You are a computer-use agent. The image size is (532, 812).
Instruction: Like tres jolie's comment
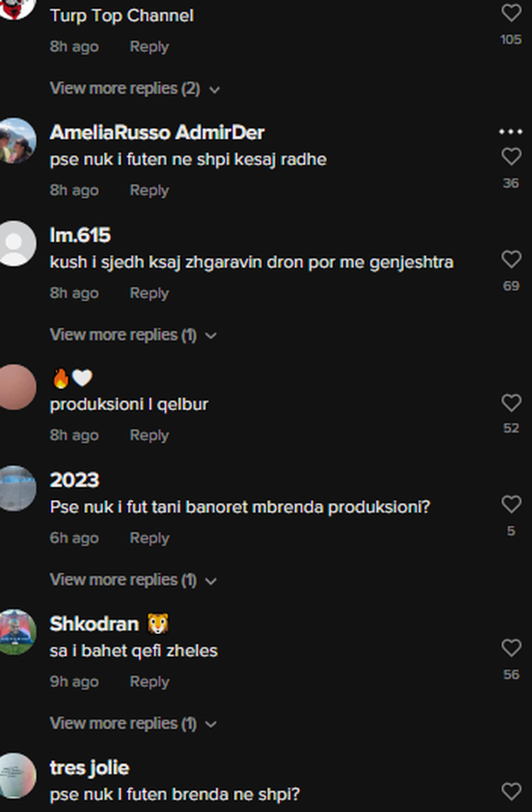pyautogui.click(x=510, y=791)
